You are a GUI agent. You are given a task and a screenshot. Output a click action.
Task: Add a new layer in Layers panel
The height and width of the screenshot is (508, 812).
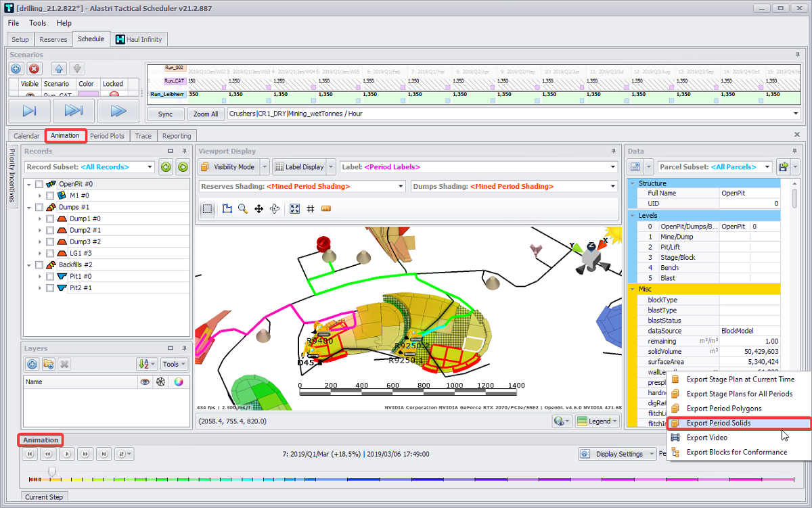pos(32,364)
